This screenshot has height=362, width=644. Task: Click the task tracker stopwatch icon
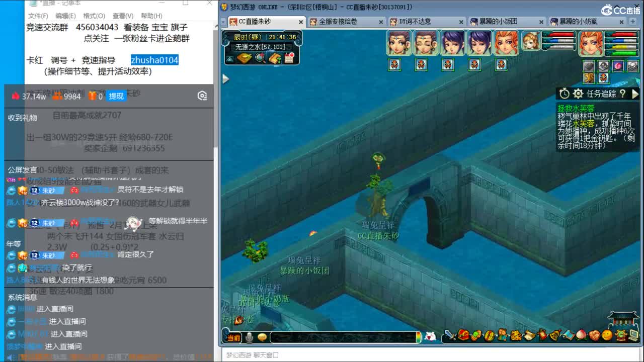pos(565,94)
